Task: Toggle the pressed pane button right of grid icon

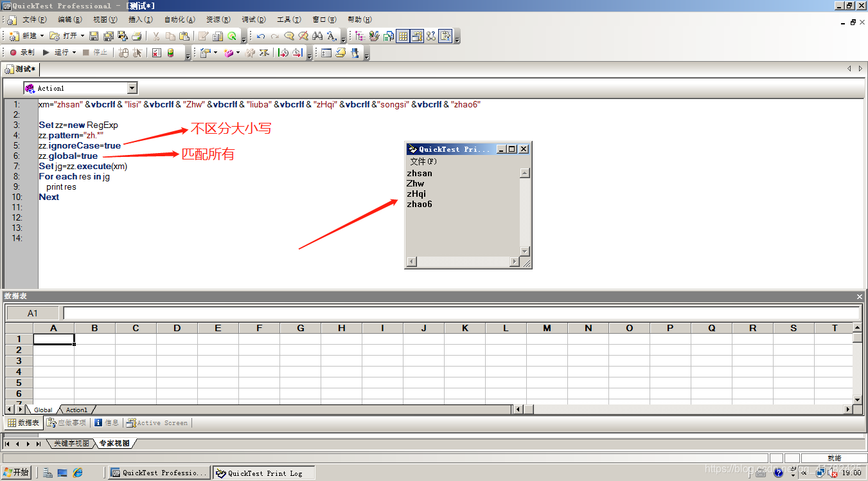Action: [x=417, y=36]
